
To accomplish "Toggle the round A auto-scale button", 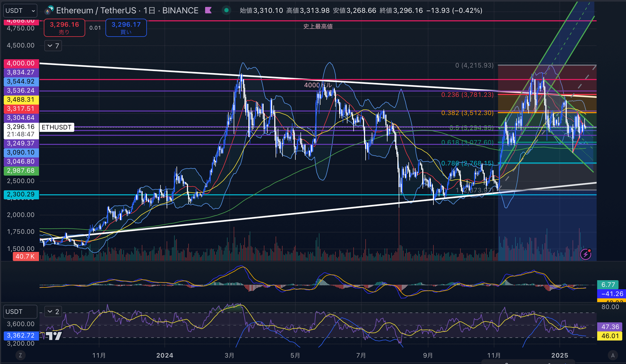I will [x=613, y=355].
